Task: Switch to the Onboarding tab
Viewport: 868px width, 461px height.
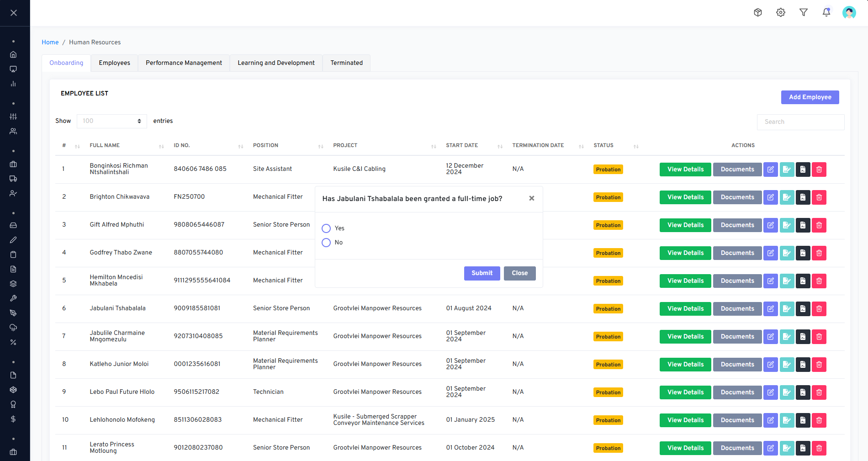Action: coord(66,63)
